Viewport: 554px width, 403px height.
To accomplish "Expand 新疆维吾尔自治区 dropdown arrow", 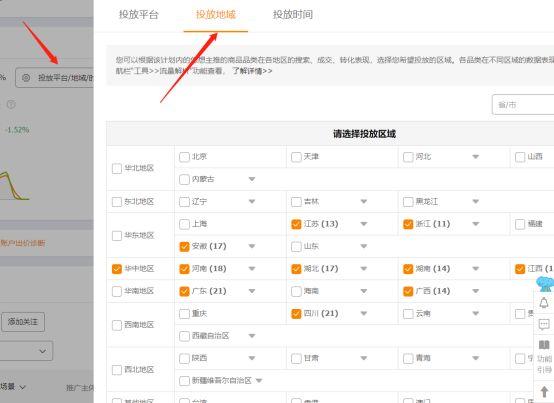I will pyautogui.click(x=259, y=380).
